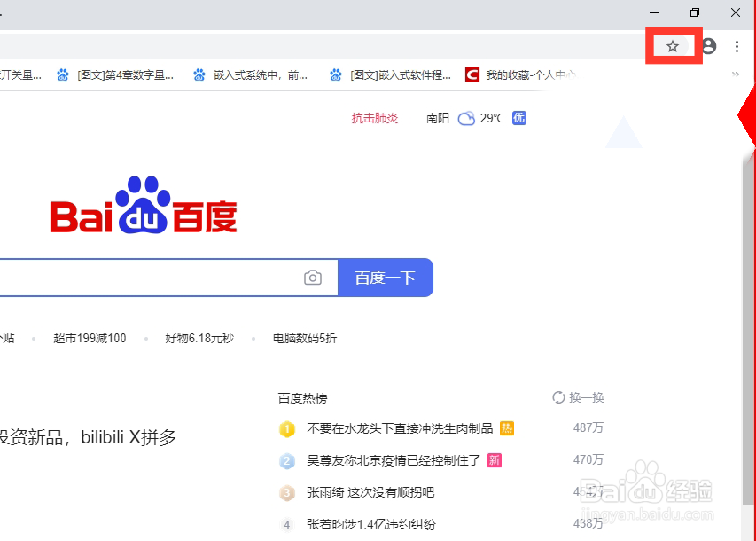
Task: Click the 百度一下 search button
Action: click(386, 278)
